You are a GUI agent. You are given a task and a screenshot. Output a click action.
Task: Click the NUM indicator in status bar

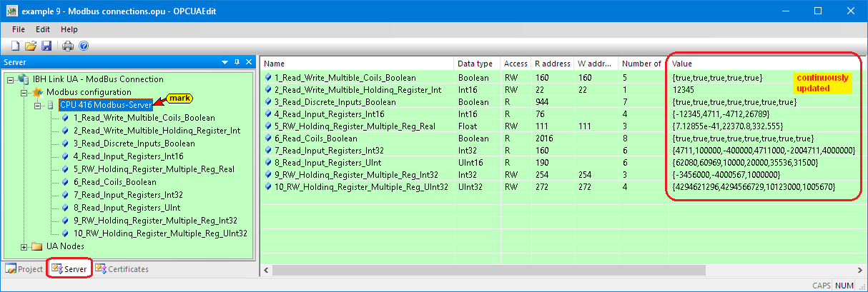(x=844, y=285)
